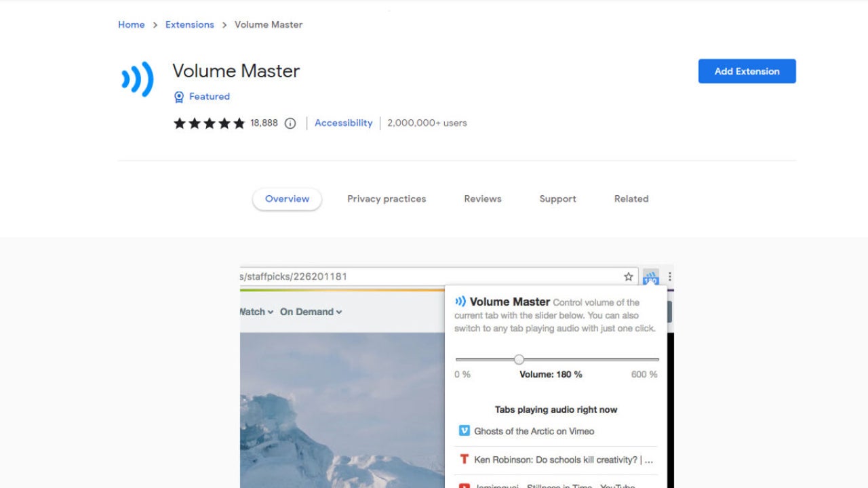Go to the Reviews tab

pos(483,199)
